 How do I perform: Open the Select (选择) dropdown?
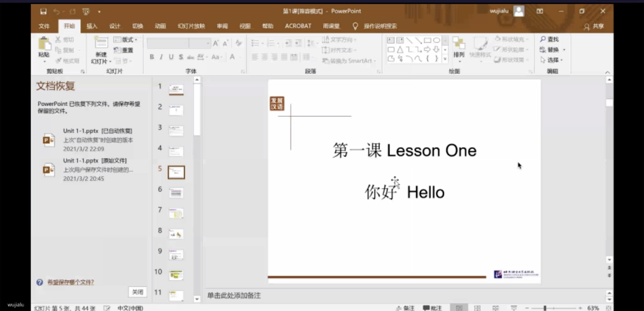pos(551,60)
